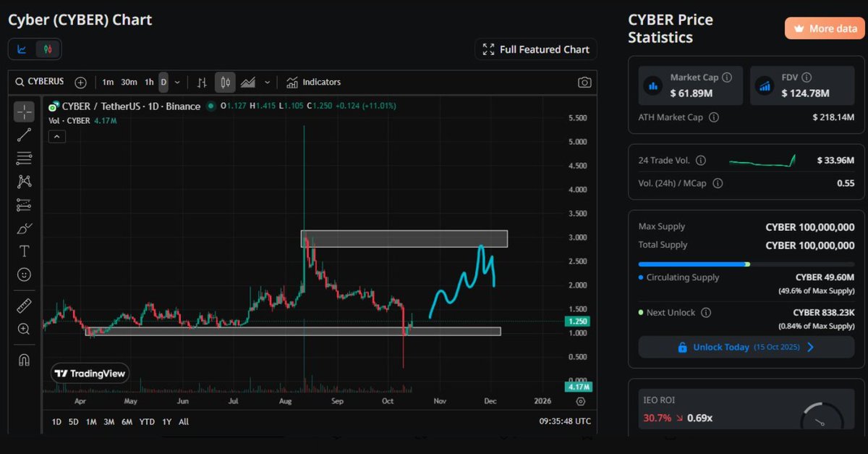Open chart settings gear near the time axis
This screenshot has height=454, width=868.
(x=581, y=400)
